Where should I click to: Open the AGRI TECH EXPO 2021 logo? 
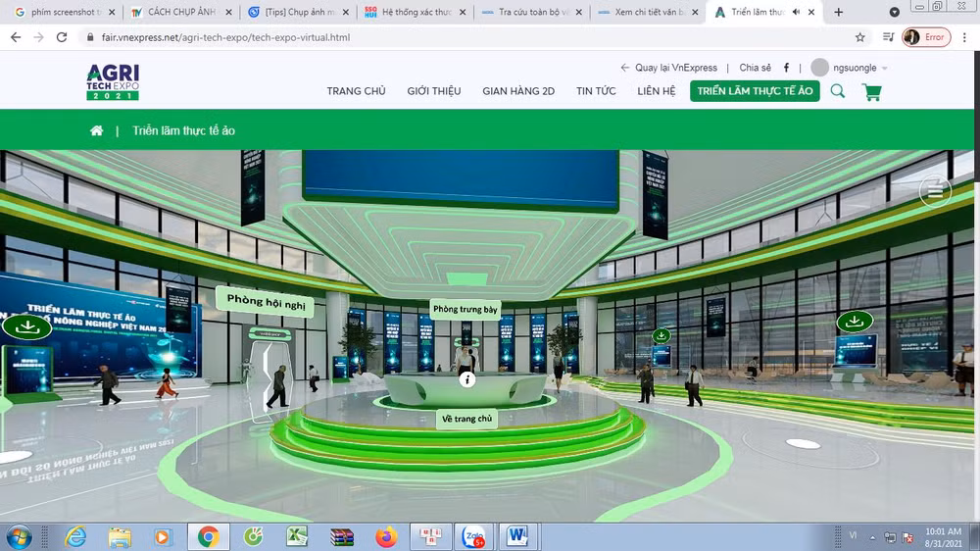pos(113,82)
